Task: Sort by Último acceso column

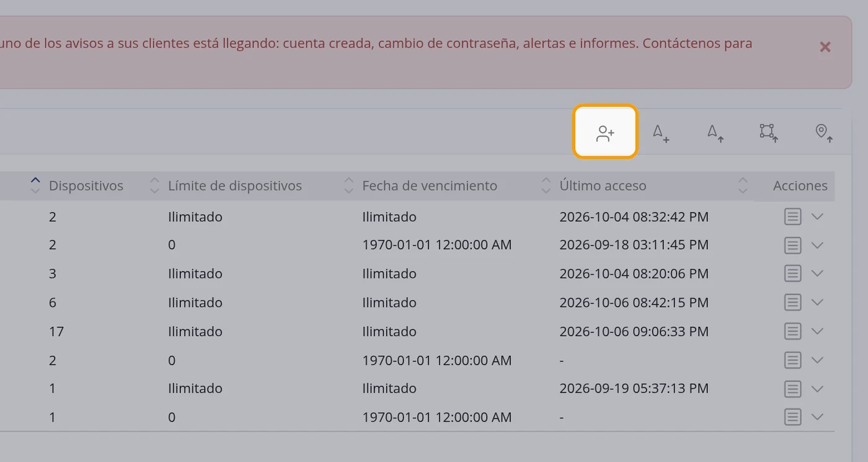Action: click(x=603, y=185)
